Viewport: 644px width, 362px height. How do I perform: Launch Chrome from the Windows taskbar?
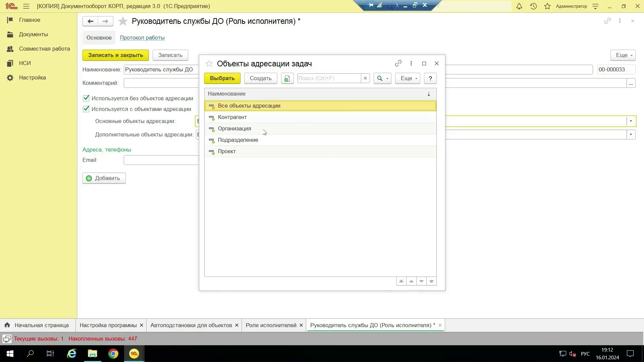113,354
